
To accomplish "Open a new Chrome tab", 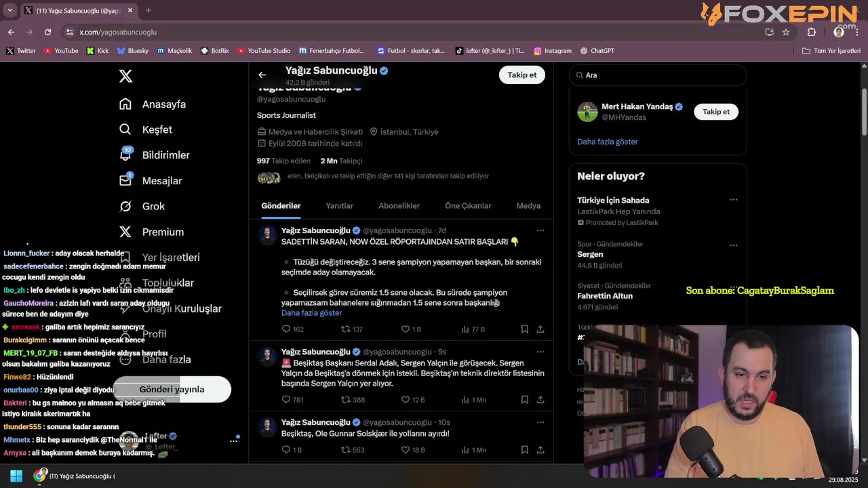I will coord(149,10).
